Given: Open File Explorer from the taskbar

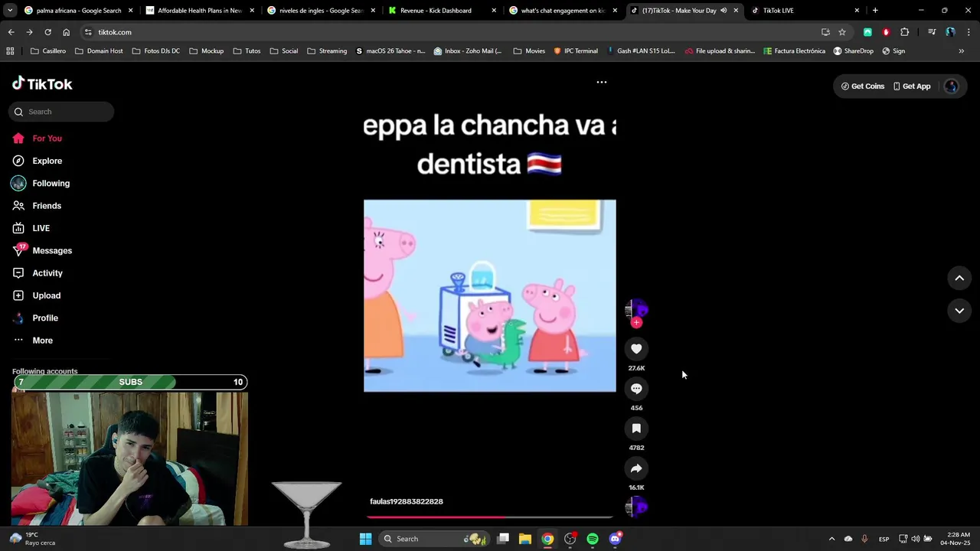Looking at the screenshot, I should click(x=525, y=539).
